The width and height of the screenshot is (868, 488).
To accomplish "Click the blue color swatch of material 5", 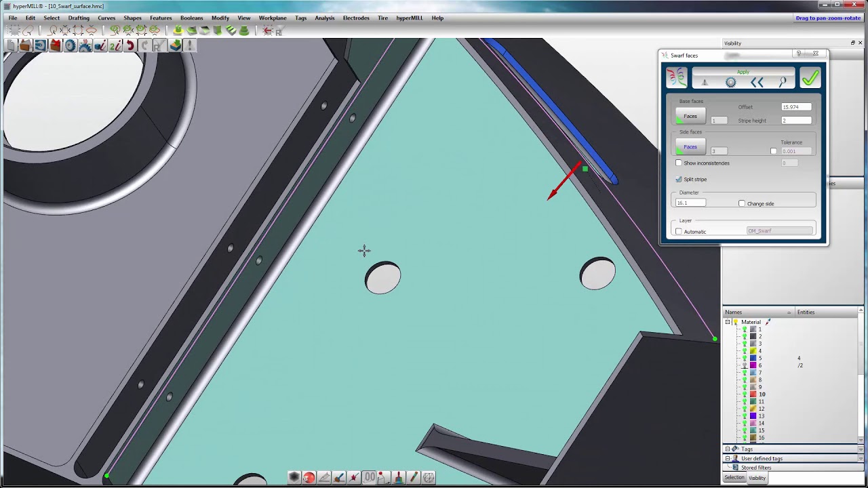I will tap(753, 358).
